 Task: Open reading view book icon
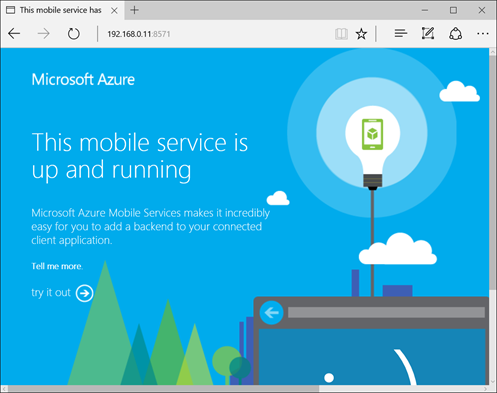(x=341, y=34)
